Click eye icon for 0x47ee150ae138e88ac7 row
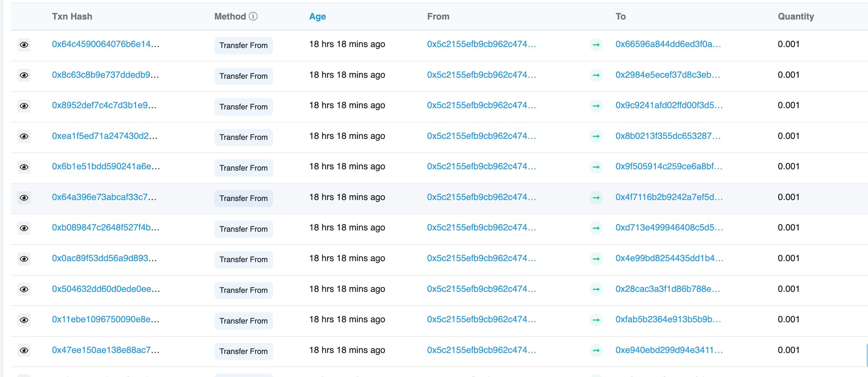This screenshot has width=868, height=377. pos(24,350)
